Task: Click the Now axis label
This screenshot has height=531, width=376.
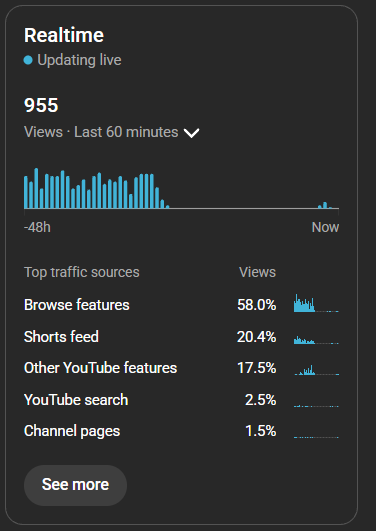Action: 325,227
